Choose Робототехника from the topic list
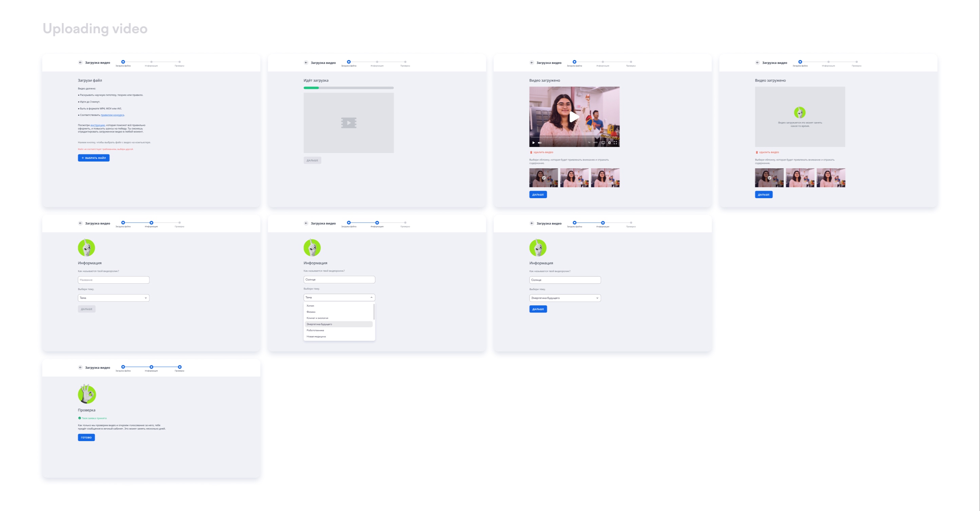This screenshot has height=511, width=980. coord(315,330)
